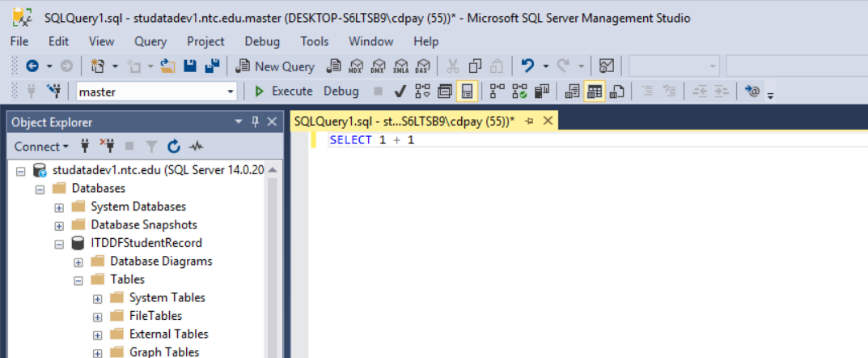The image size is (868, 358).
Task: Collapse the Tables folder
Action: point(78,280)
